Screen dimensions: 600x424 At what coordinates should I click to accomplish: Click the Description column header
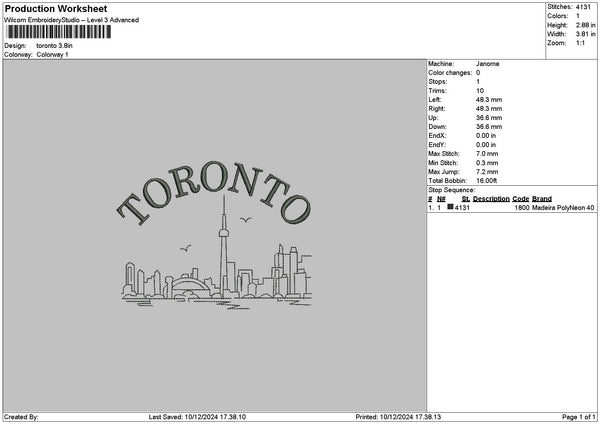(491, 199)
